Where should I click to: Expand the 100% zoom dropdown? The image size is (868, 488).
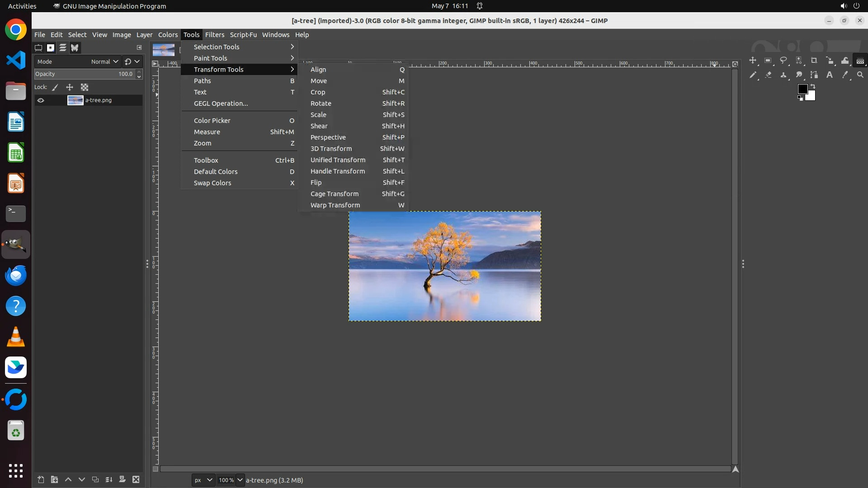point(240,480)
